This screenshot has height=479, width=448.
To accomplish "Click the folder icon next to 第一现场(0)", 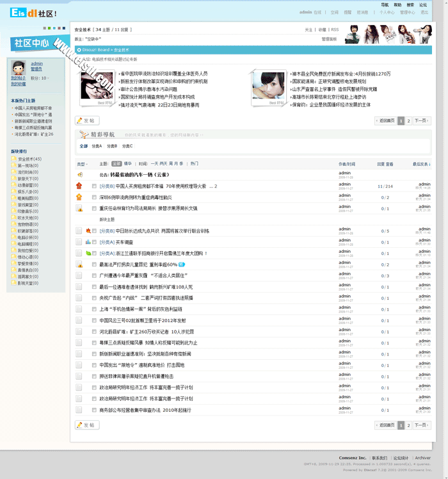I will point(13,165).
